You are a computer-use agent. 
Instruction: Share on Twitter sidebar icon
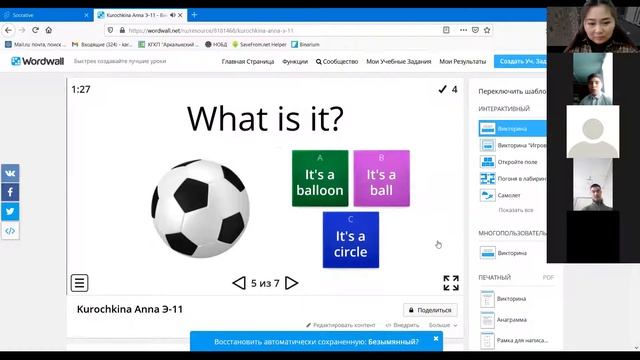[x=10, y=211]
